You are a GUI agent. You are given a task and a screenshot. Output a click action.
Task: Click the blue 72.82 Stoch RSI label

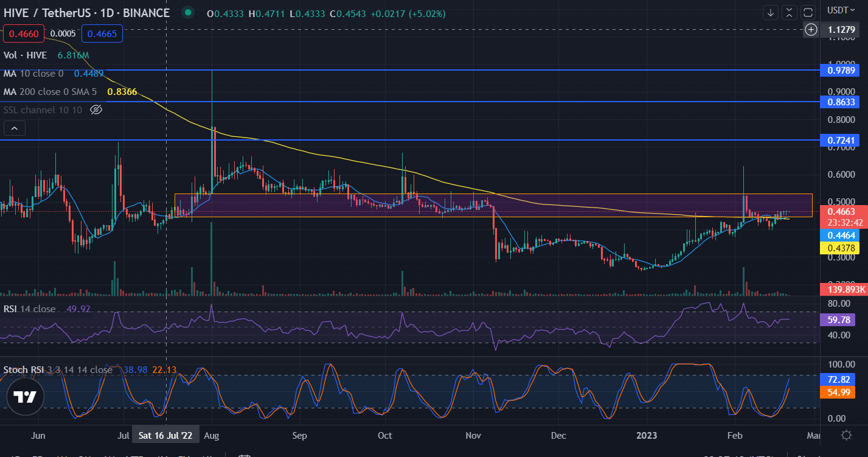coord(838,379)
